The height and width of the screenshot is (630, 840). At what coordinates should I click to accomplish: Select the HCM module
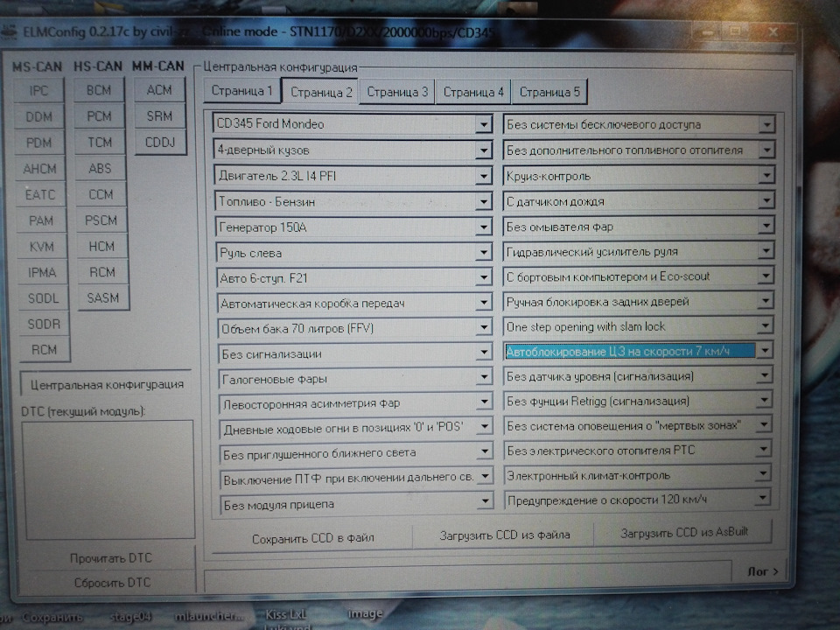[101, 247]
